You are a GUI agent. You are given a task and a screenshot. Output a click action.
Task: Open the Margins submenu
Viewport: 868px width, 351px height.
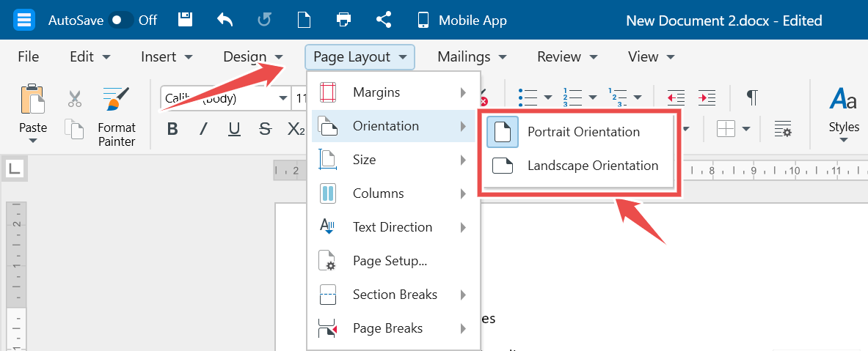click(x=393, y=92)
